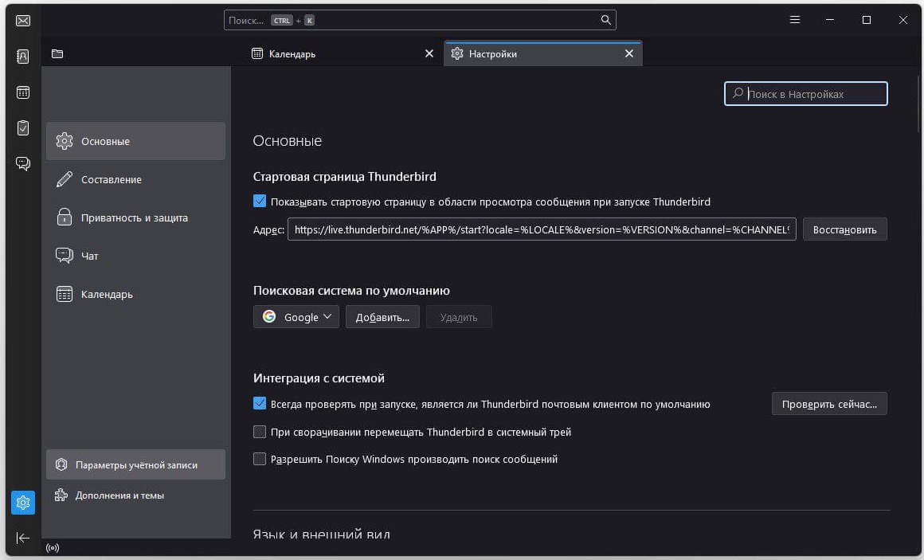Open the hamburger application menu
The image size is (924, 560).
[795, 20]
